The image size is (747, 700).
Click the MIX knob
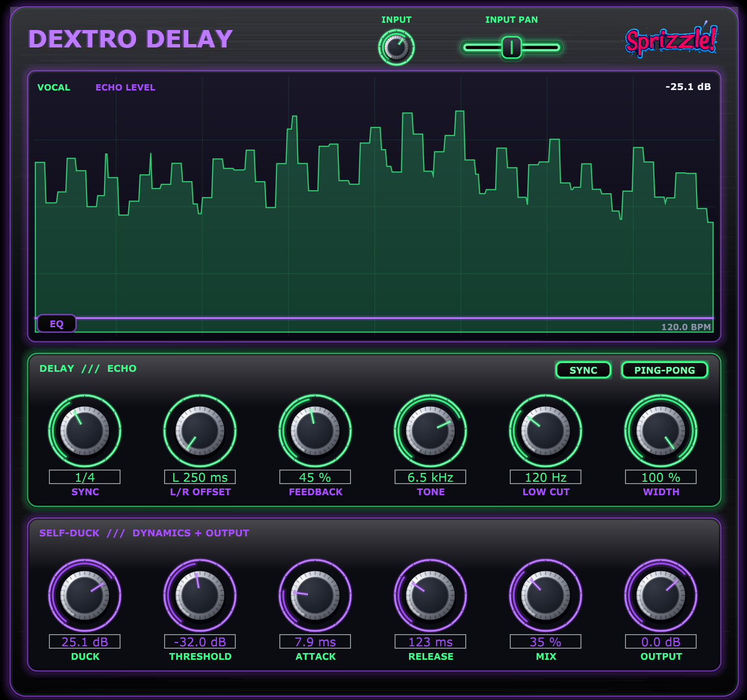546,595
